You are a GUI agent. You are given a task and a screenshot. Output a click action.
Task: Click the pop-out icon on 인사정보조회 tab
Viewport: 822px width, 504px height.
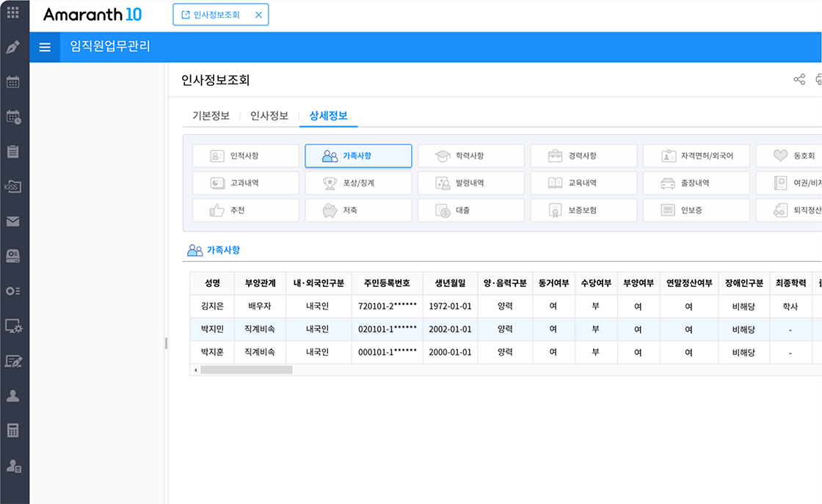(185, 15)
